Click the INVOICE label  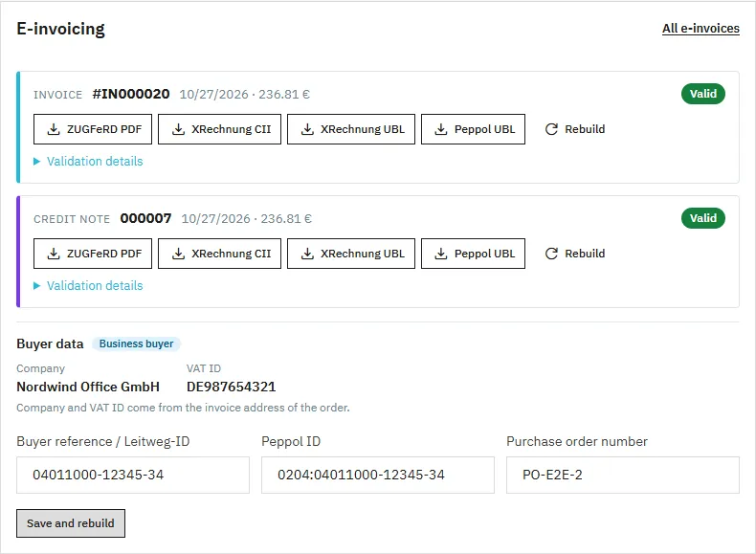click(x=57, y=95)
